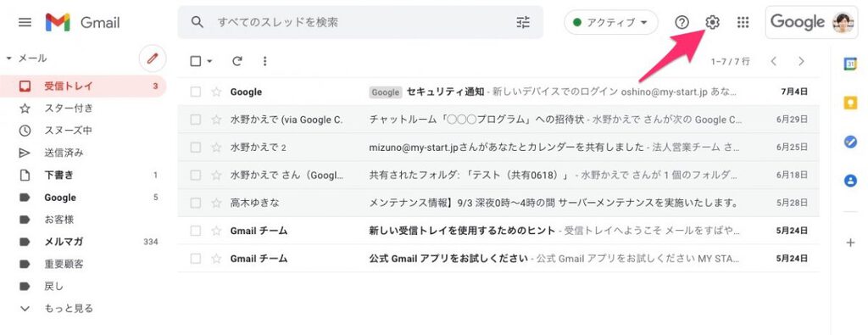Open the メンテナンス情報 email from 高木ゆきな

[498, 203]
